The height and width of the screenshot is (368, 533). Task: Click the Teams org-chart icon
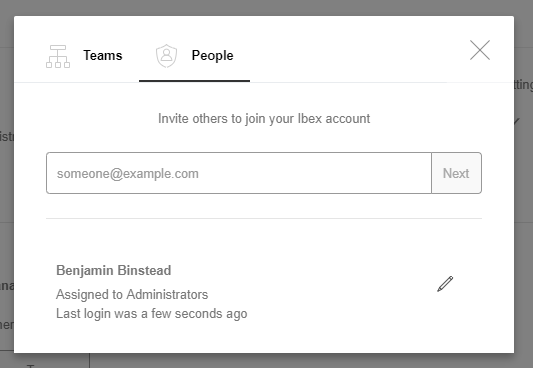(x=58, y=56)
